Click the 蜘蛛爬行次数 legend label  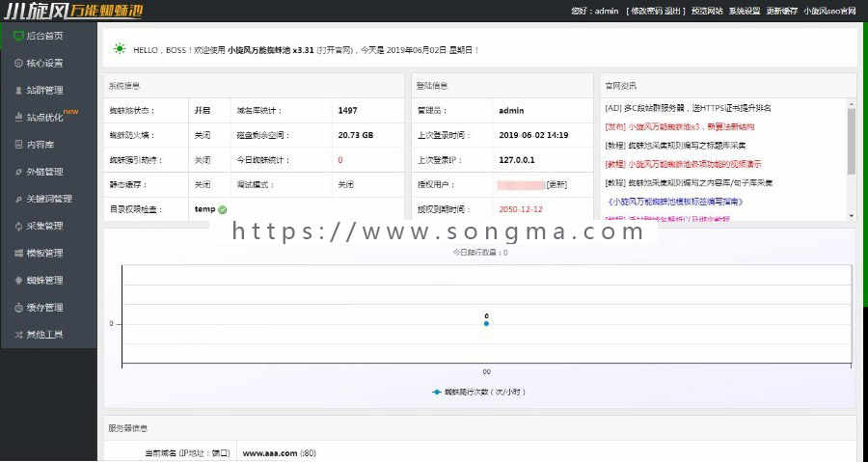484,392
